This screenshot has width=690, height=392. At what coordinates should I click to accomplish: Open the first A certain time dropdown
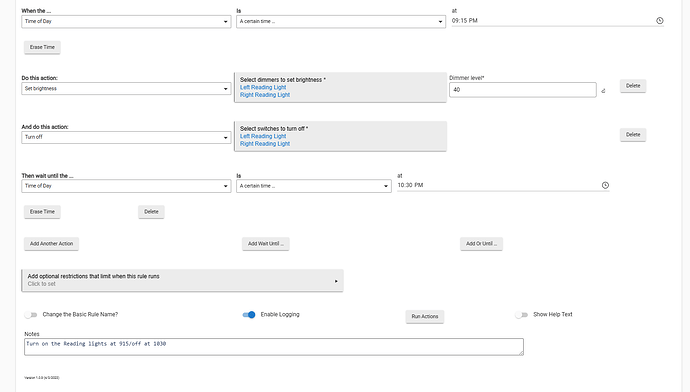(341, 21)
